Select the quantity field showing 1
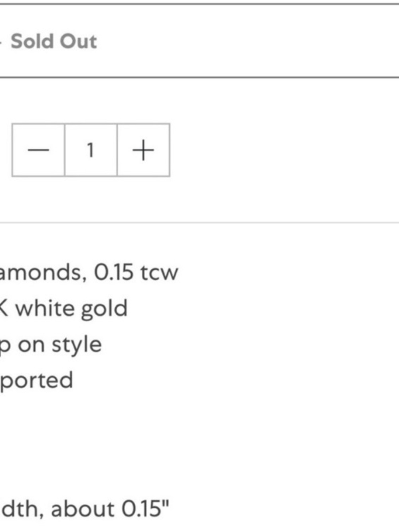This screenshot has width=399, height=532. [91, 150]
